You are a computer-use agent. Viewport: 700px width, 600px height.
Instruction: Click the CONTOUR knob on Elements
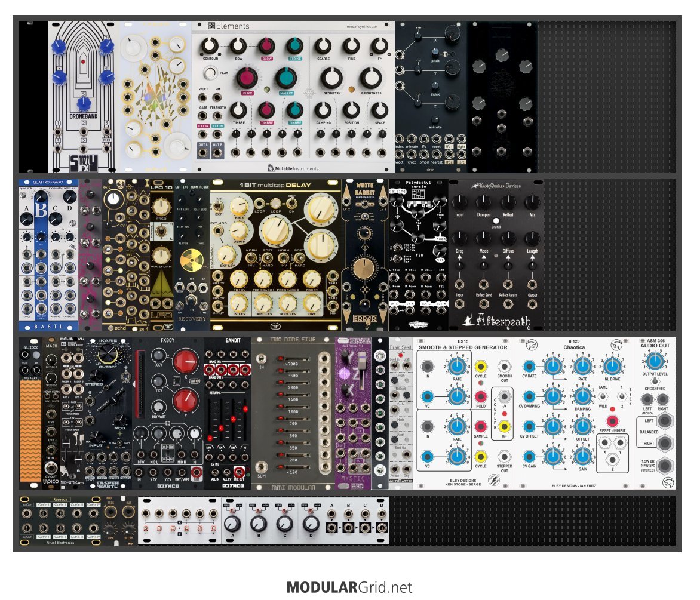coord(210,45)
